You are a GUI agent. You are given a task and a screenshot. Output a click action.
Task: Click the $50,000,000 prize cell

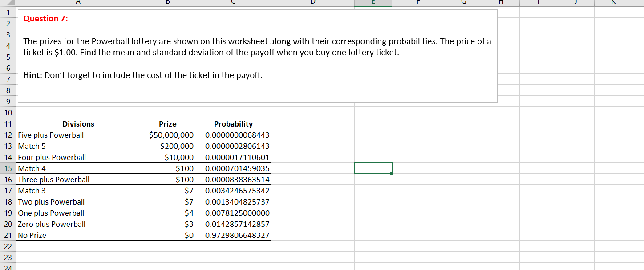point(167,135)
